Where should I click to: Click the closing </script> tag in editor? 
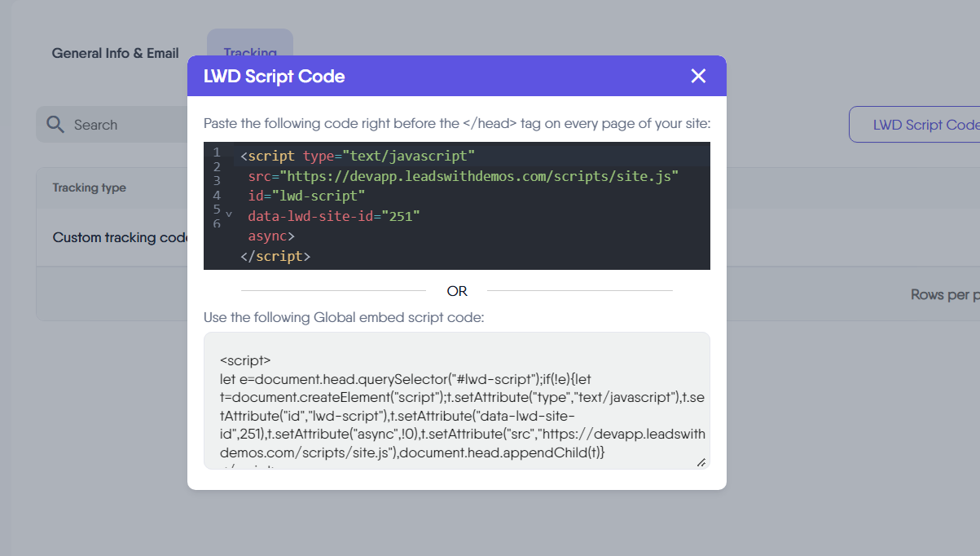[x=275, y=256]
